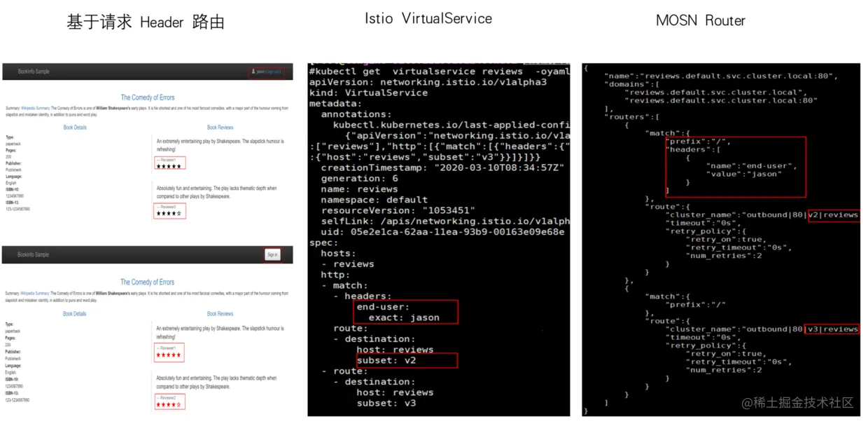Click the cluster_name line containing v3|reviews
The width and height of the screenshot is (868, 424).
point(763,329)
